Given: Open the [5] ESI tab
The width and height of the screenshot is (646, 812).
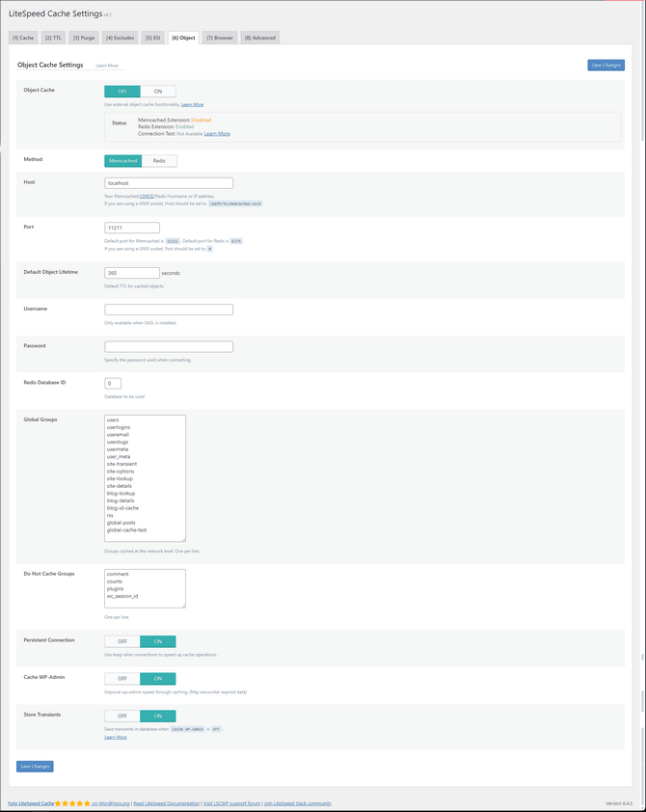Looking at the screenshot, I should (x=152, y=38).
